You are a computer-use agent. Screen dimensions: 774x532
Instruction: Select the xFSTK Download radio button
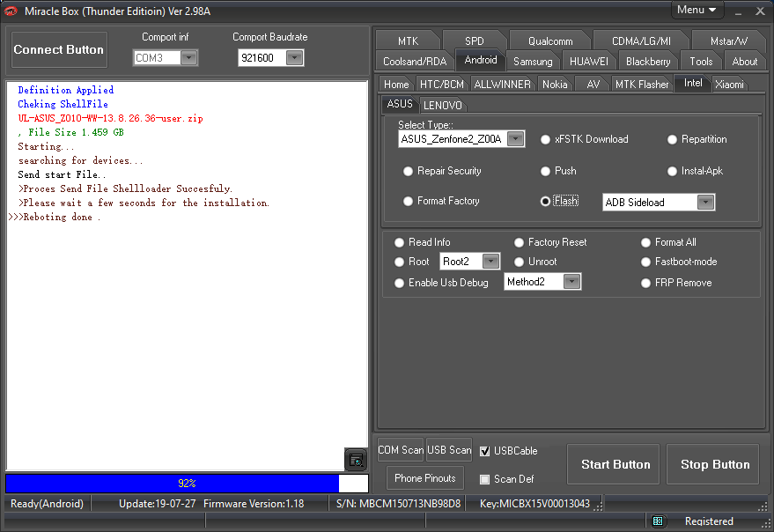click(545, 140)
